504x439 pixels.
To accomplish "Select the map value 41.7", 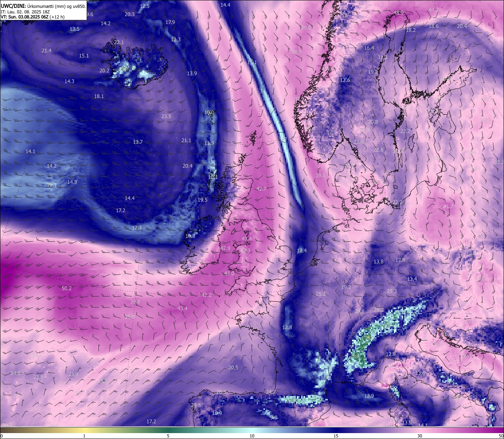I will click(448, 206).
